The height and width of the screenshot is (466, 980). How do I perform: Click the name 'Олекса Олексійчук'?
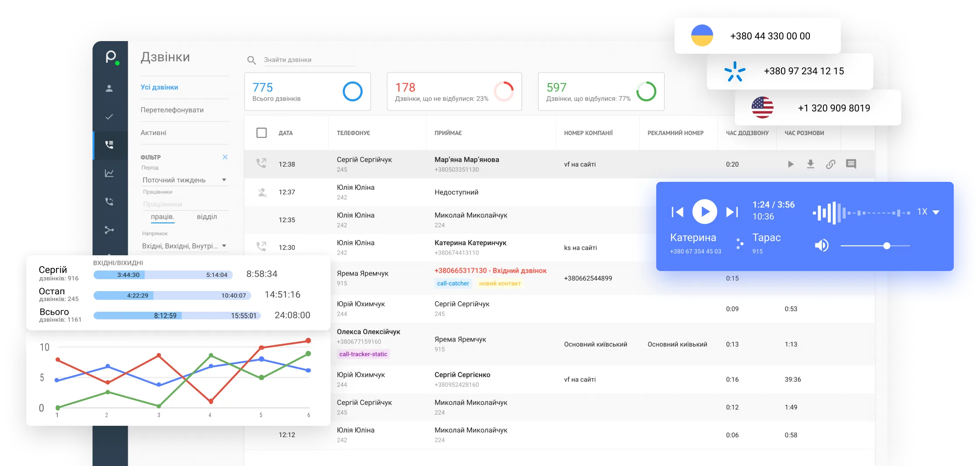point(368,332)
